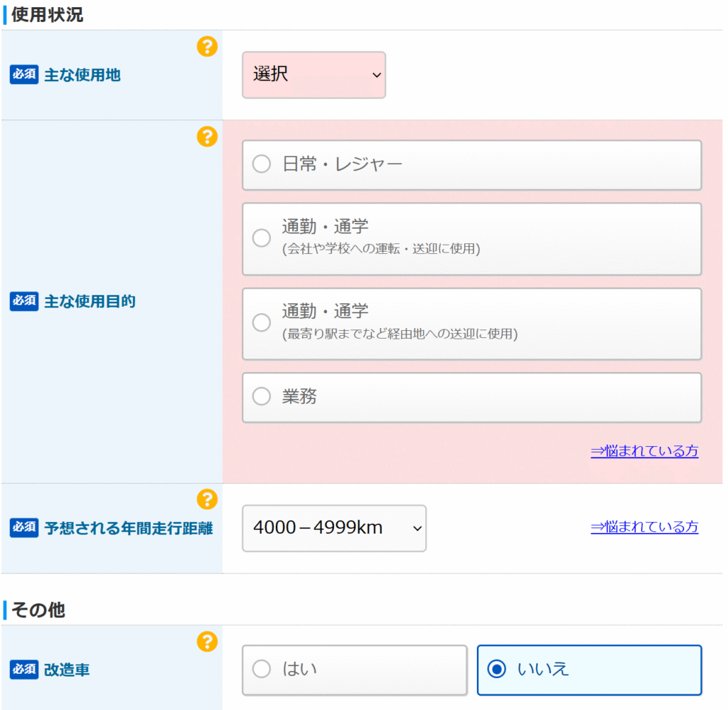Screen dimensions: 728x710
Task: Select はい for 改造車
Action: [262, 669]
